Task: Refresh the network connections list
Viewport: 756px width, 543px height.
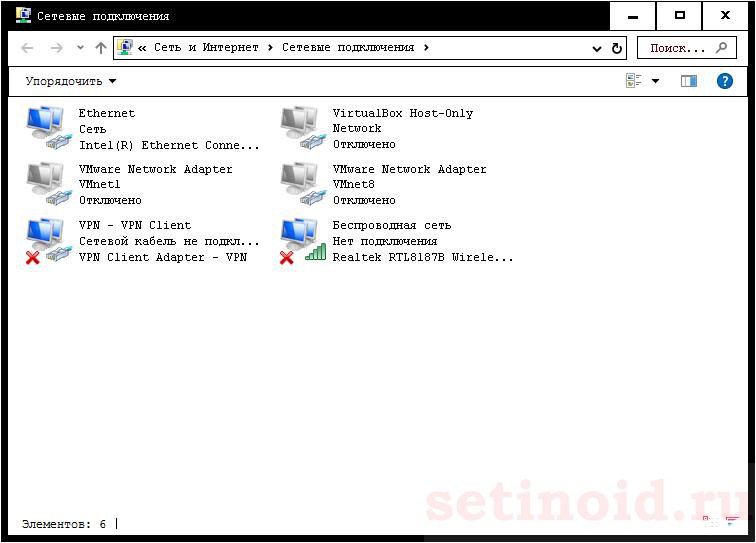Action: point(617,48)
